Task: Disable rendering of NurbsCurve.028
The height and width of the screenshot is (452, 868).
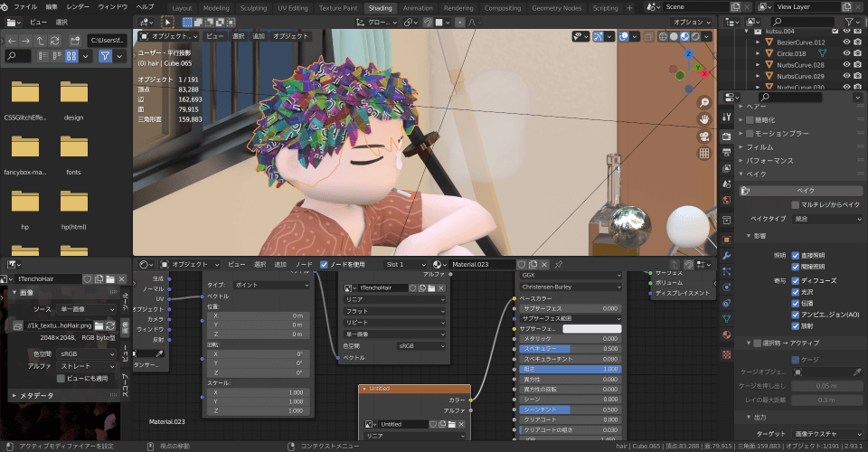Action: coord(857,65)
